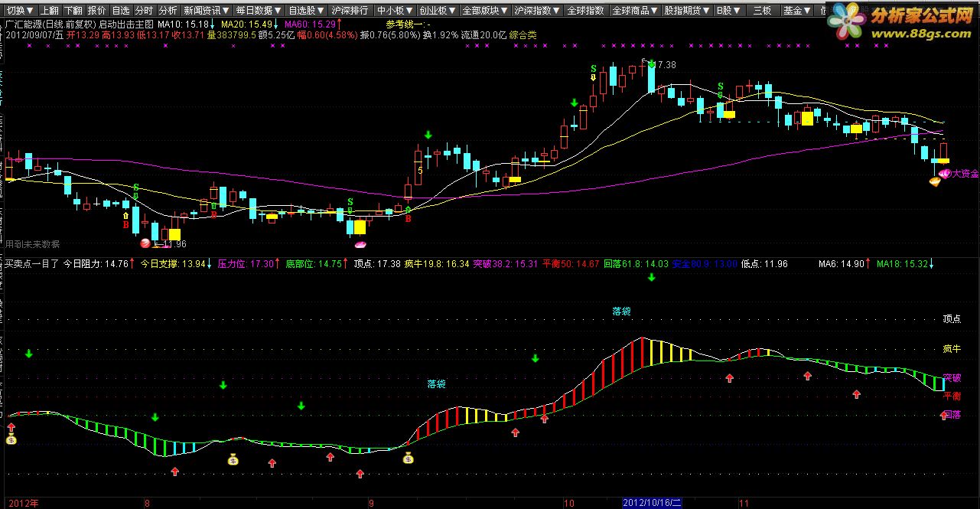Click the green down arrow at lower panel's far left
This screenshot has width=980, height=509.
click(29, 354)
